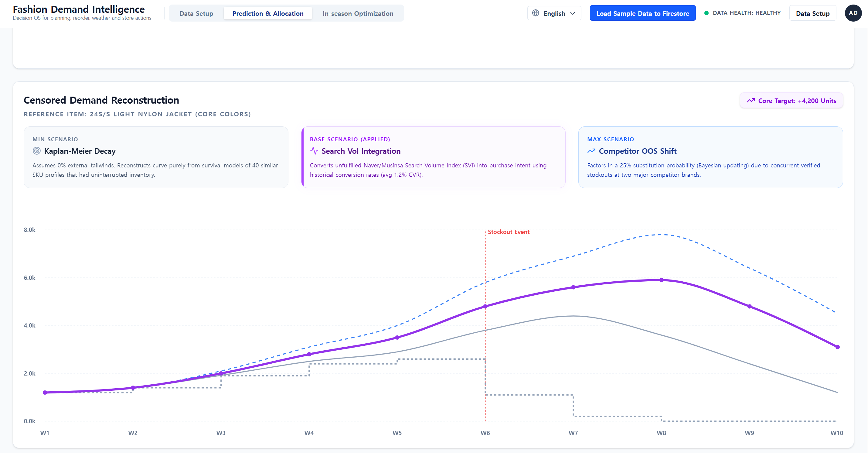Click Load Sample Data to Firestore
Image resolution: width=868 pixels, height=453 pixels.
pyautogui.click(x=643, y=13)
